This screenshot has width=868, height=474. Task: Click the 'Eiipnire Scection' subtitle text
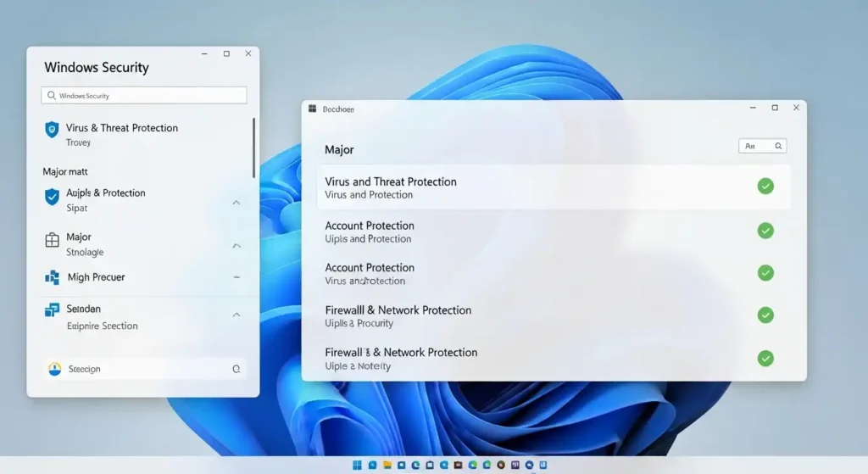coord(103,326)
